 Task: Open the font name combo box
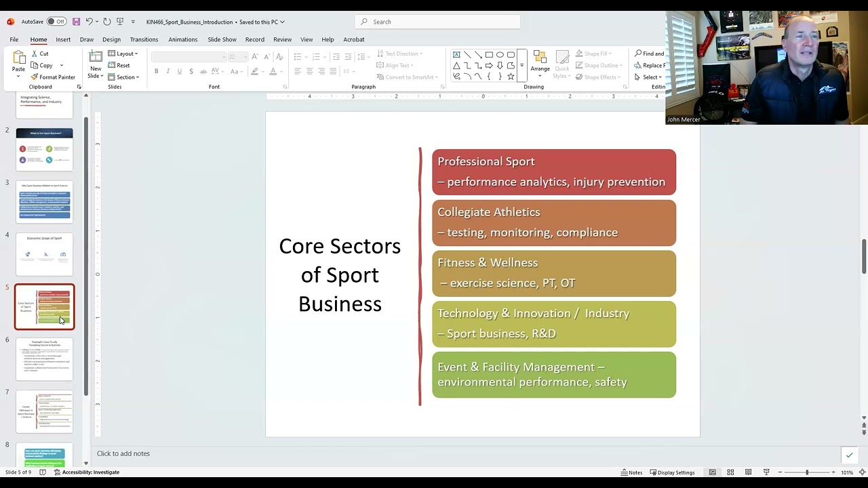(x=189, y=56)
